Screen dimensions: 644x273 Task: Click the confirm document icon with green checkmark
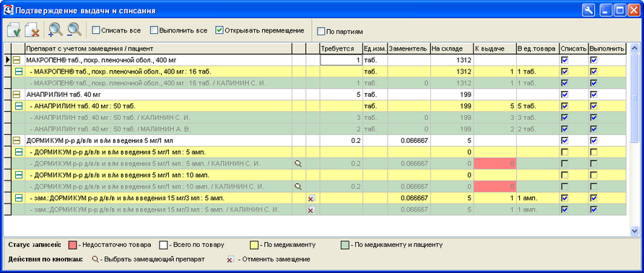point(14,30)
